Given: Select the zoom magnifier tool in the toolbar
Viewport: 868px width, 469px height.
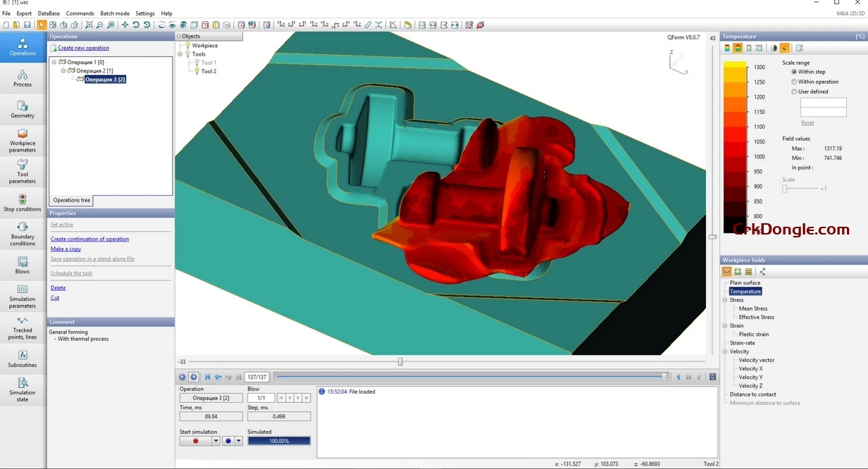Looking at the screenshot, I should 89,25.
